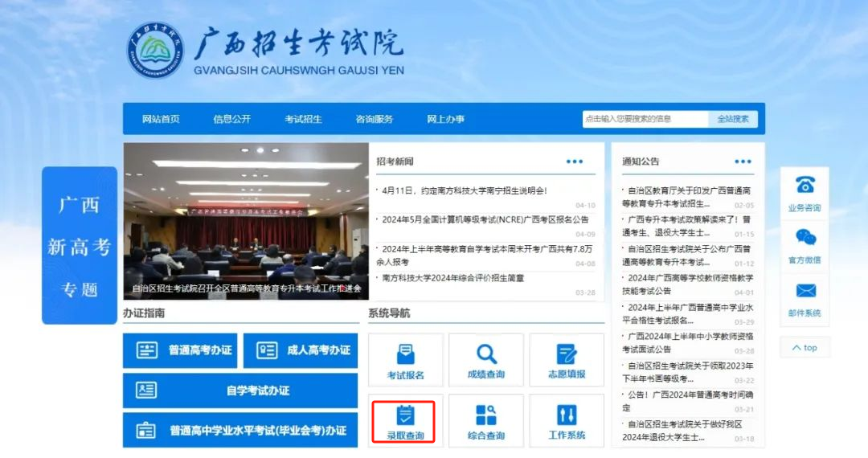Screen dimensions: 868x458
Task: Go to the 网站首页 menu item
Action: point(161,119)
